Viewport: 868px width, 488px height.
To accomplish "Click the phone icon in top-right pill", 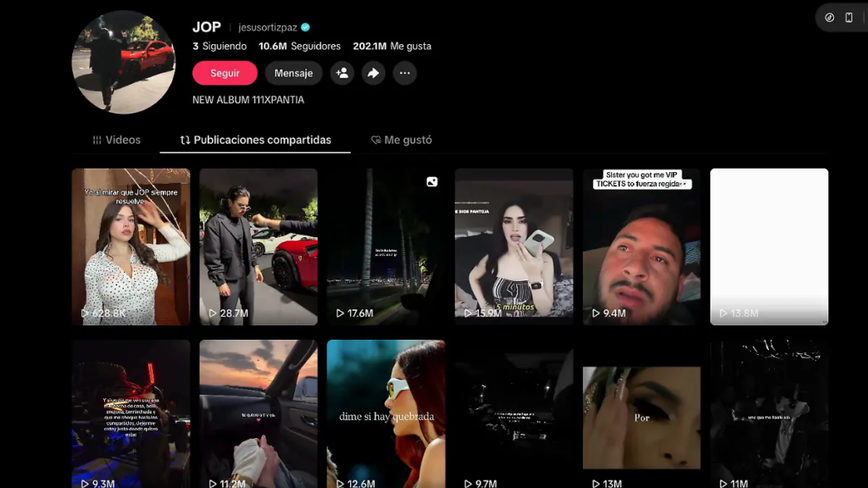I will 849,18.
